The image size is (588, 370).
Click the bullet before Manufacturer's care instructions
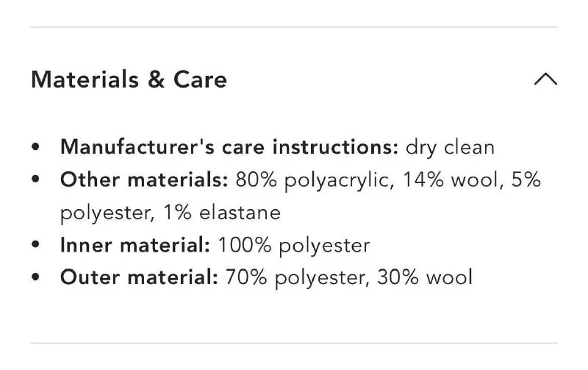36,147
